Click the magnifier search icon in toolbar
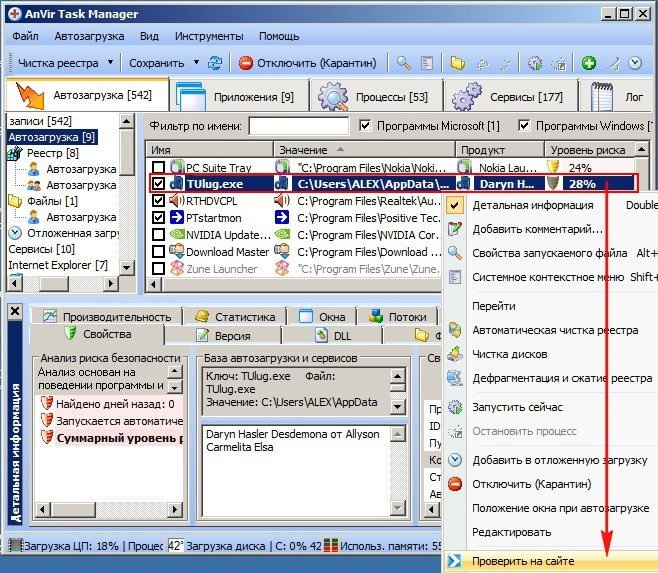658x573 pixels. point(404,63)
